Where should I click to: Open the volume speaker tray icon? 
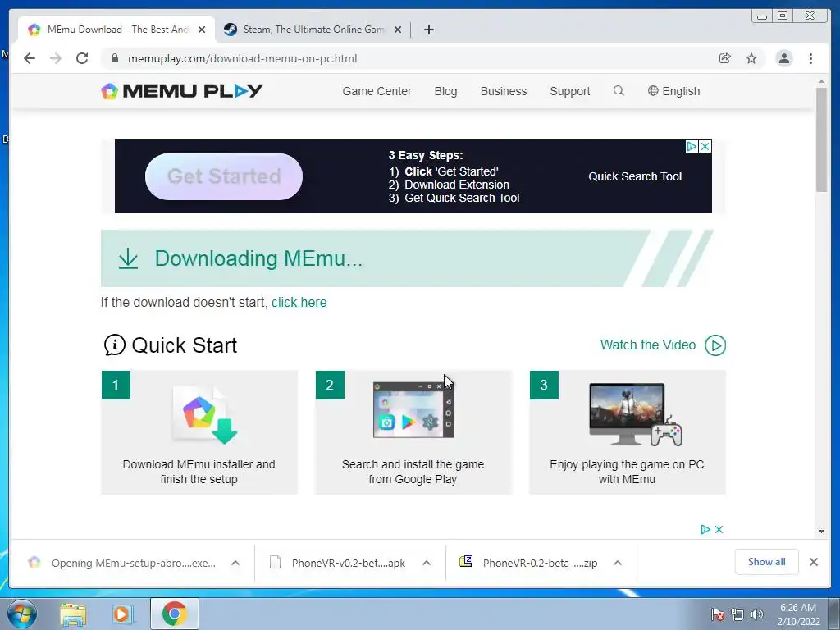[x=756, y=614]
